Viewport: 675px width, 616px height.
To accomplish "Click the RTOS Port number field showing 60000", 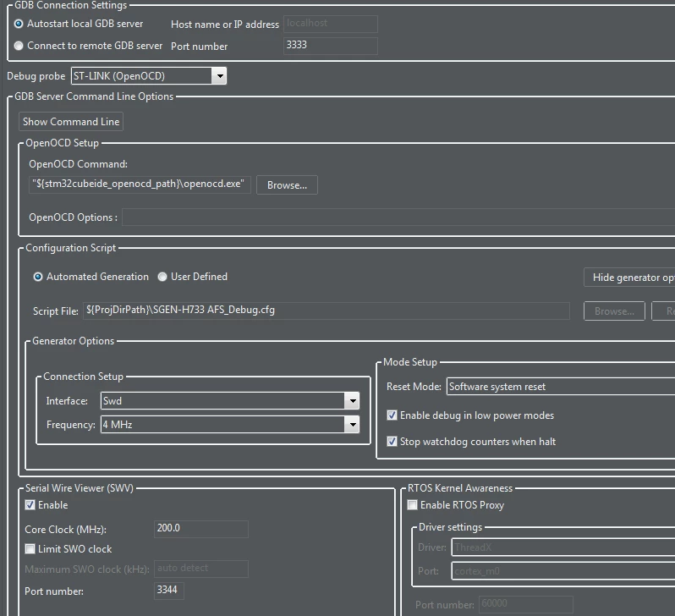I will pyautogui.click(x=525, y=604).
